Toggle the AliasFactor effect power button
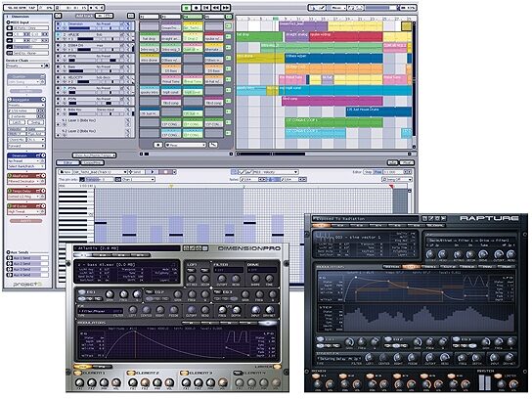This screenshot has height=399, width=532. pyautogui.click(x=10, y=176)
